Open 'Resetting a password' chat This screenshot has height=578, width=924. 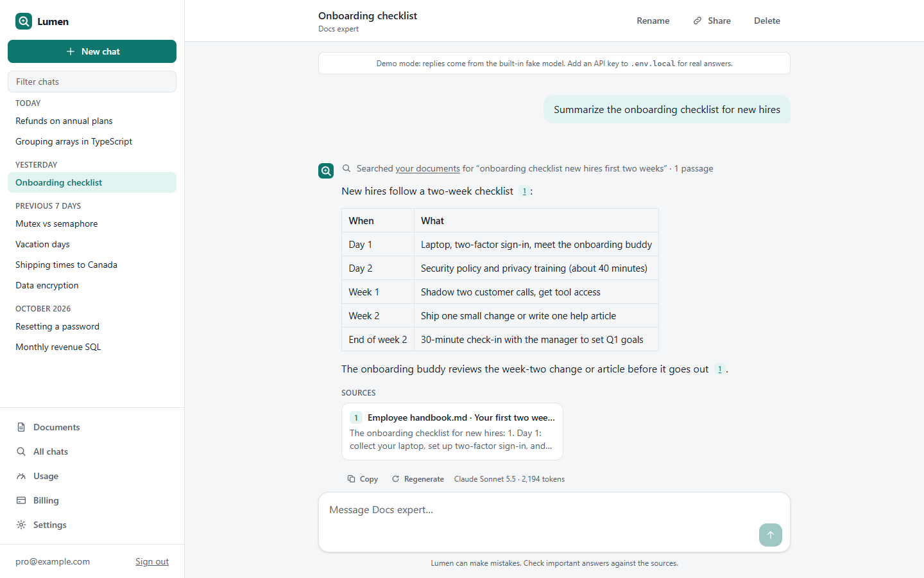coord(92,326)
